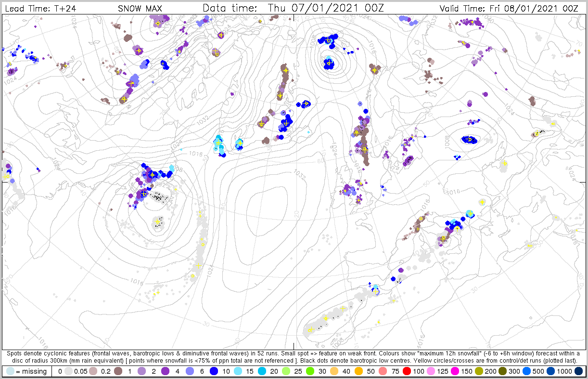Pick the lilac swatch between 1 and 2
Image resolution: width=588 pixels, height=379 pixels.
141,371
